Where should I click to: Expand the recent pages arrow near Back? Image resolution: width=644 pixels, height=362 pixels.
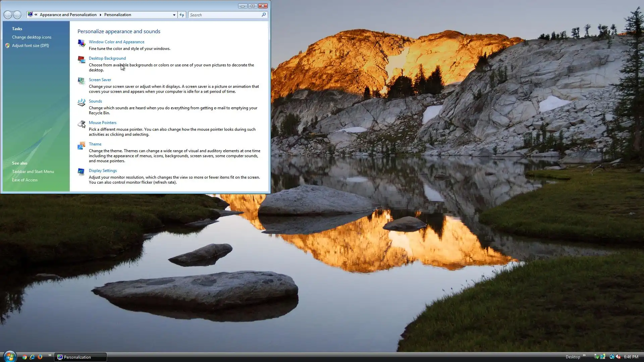point(24,15)
